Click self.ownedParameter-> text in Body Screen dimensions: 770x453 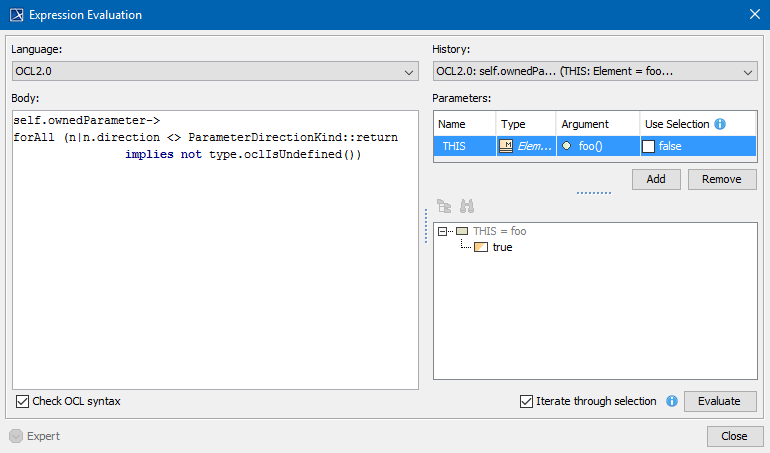[x=86, y=120]
